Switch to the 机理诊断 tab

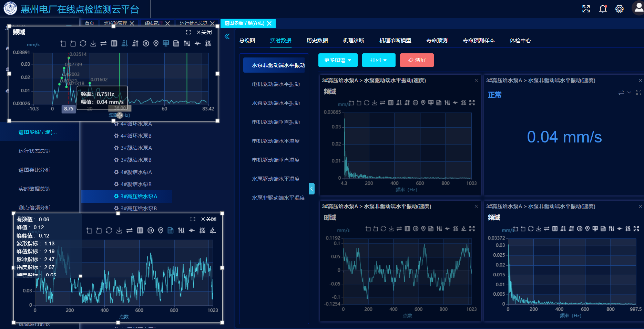coord(354,41)
